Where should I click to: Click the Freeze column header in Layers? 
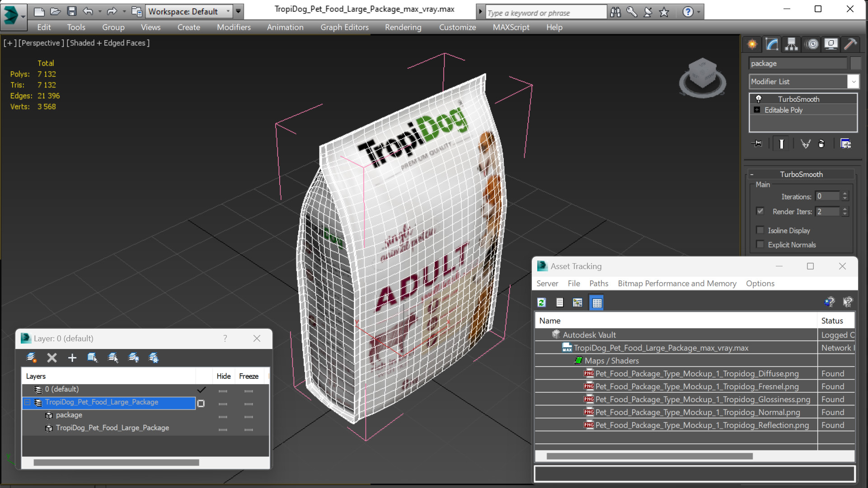pos(249,376)
